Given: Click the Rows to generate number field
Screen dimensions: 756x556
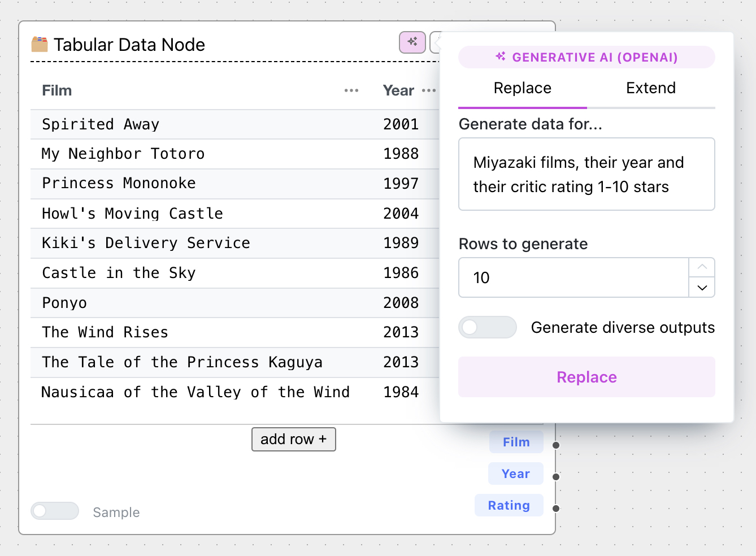Looking at the screenshot, I should (573, 277).
